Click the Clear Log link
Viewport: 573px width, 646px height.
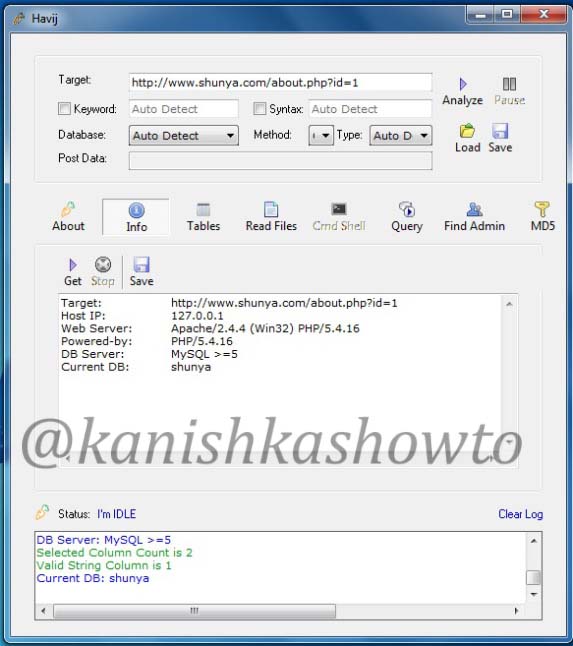point(520,514)
